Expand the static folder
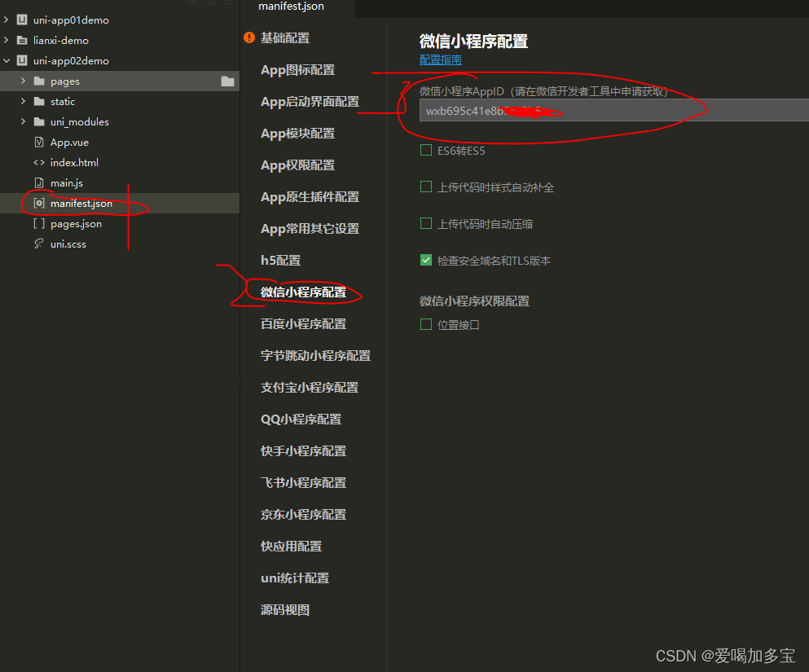 (23, 101)
